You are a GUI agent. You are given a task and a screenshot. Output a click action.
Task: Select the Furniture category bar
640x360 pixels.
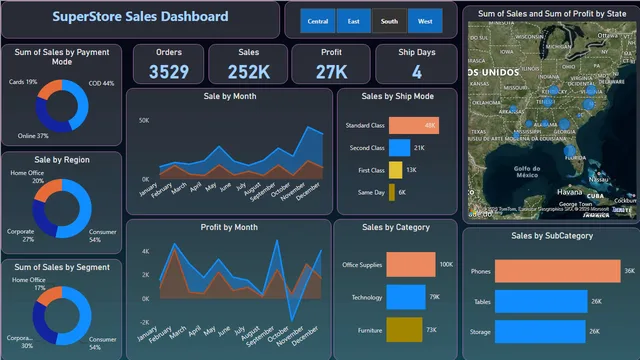click(404, 330)
